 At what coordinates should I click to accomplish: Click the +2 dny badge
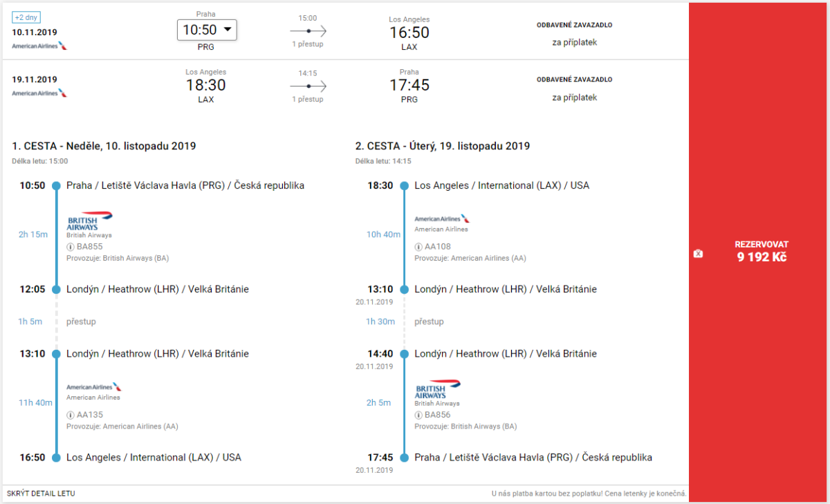(x=27, y=17)
